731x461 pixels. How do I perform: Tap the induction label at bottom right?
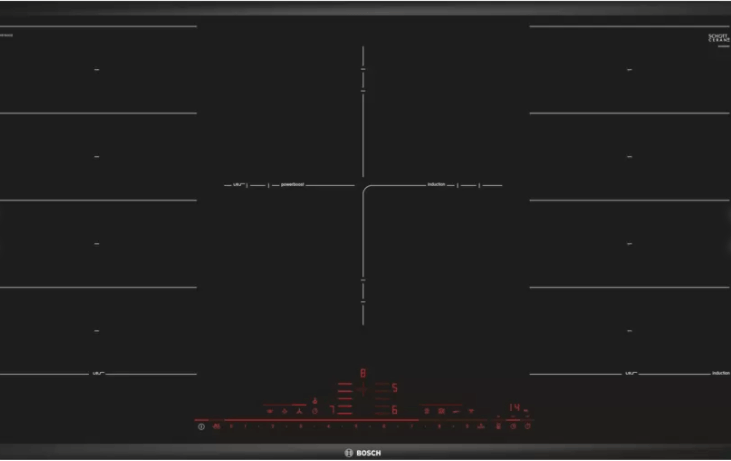[720, 373]
